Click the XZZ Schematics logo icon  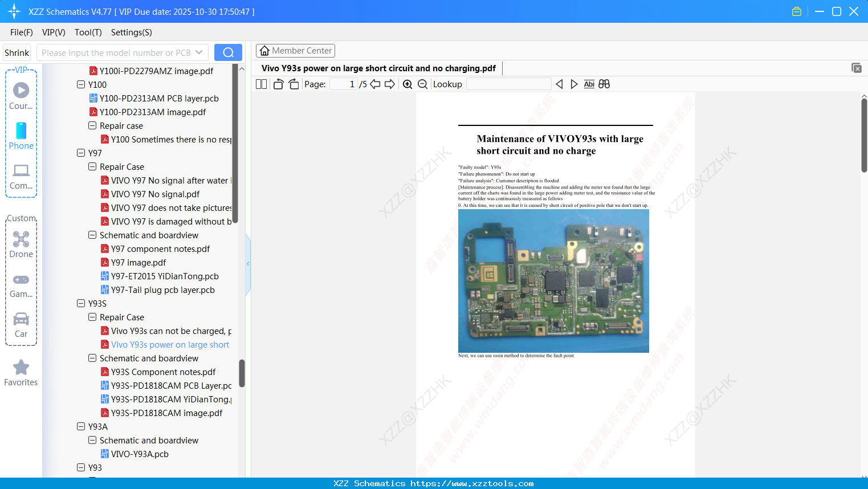[x=14, y=11]
